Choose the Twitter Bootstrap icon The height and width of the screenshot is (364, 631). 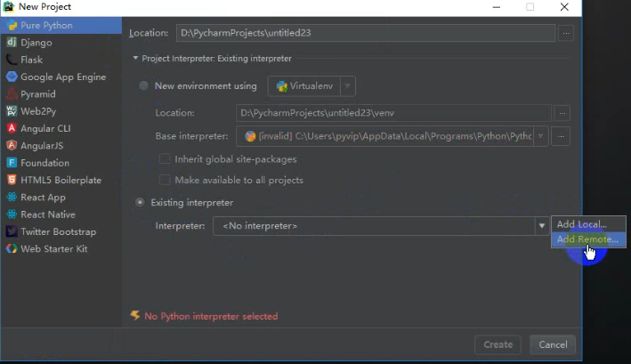[x=12, y=231]
